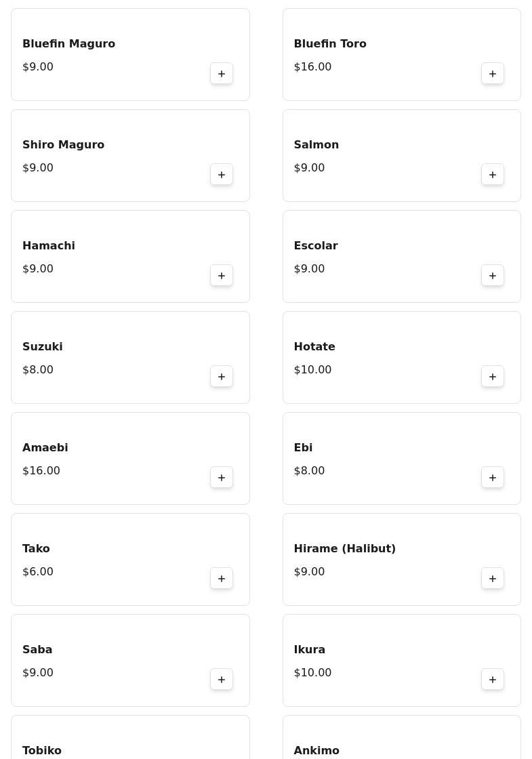
Task: Click the Tako $6.00 price
Action: 38,572
